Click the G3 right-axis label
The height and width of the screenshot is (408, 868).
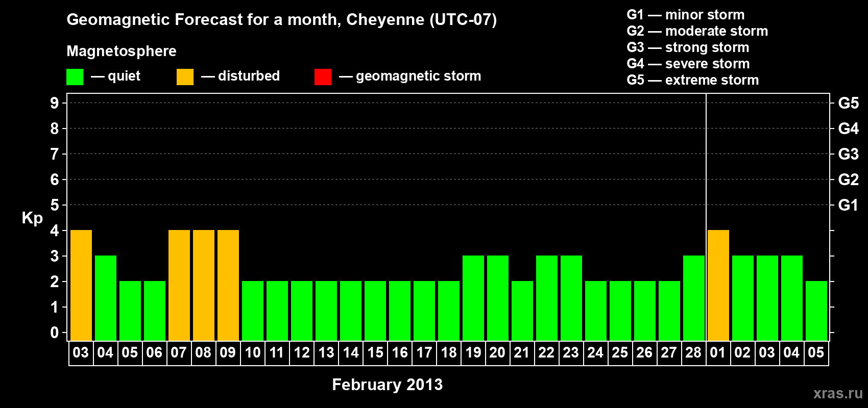coord(849,154)
